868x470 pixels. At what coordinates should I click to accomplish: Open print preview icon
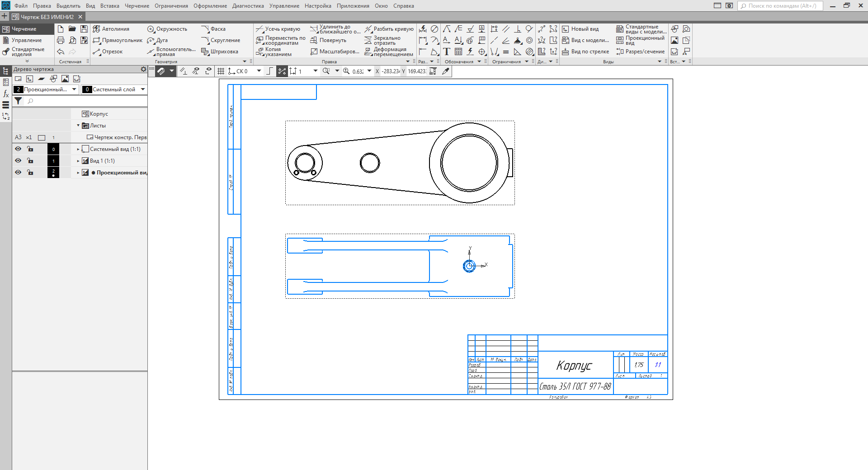tap(72, 40)
